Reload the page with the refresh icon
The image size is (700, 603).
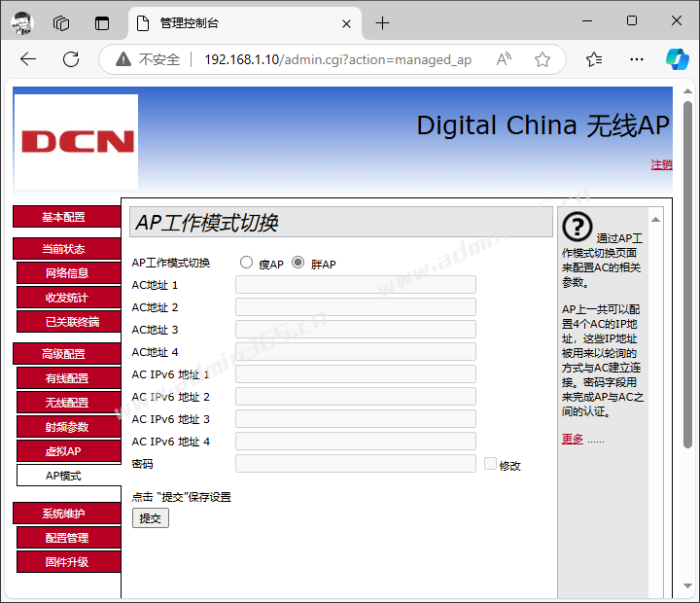71,59
